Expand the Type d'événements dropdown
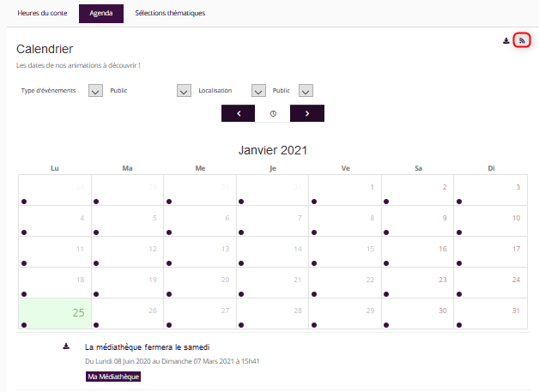Image resolution: width=539 pixels, height=392 pixels. pos(96,91)
